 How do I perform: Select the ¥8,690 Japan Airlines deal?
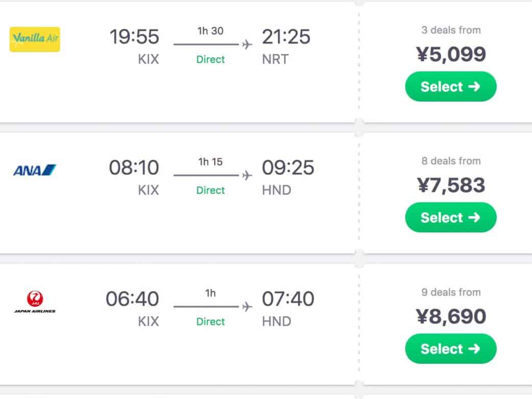450,348
